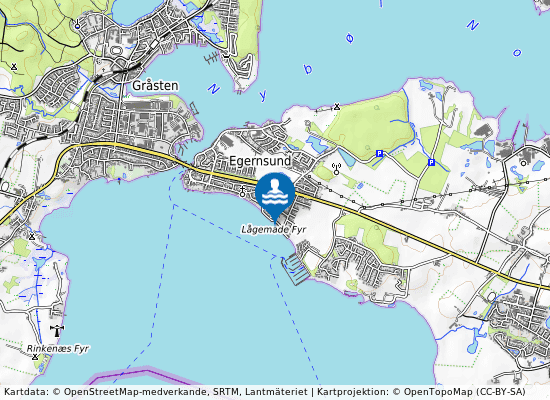Screen dimensions: 550x400
Task: Click the Lantmäteriet attribution text
Action: (x=276, y=392)
